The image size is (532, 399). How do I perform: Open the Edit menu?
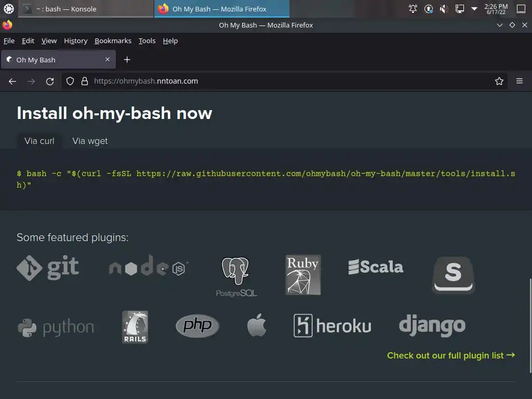[x=28, y=41]
